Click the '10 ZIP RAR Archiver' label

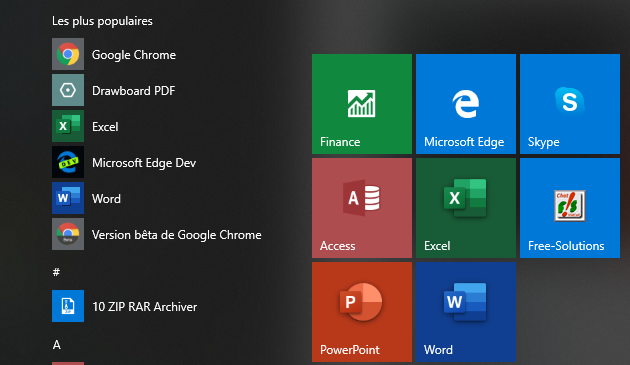click(145, 307)
